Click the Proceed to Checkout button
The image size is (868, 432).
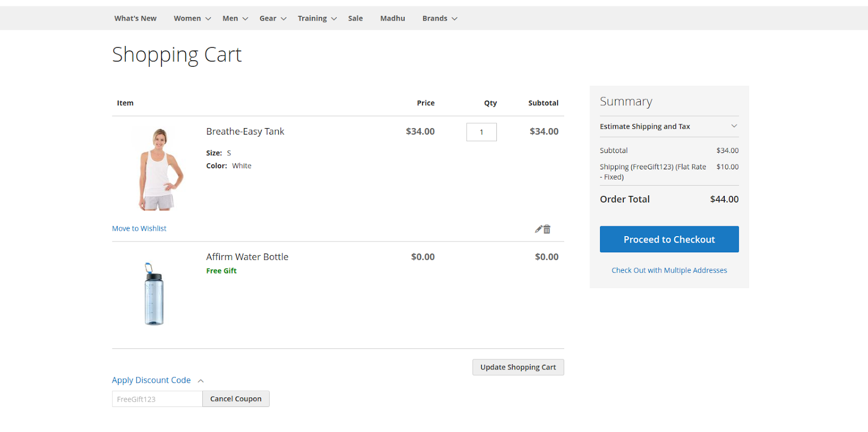pos(669,239)
